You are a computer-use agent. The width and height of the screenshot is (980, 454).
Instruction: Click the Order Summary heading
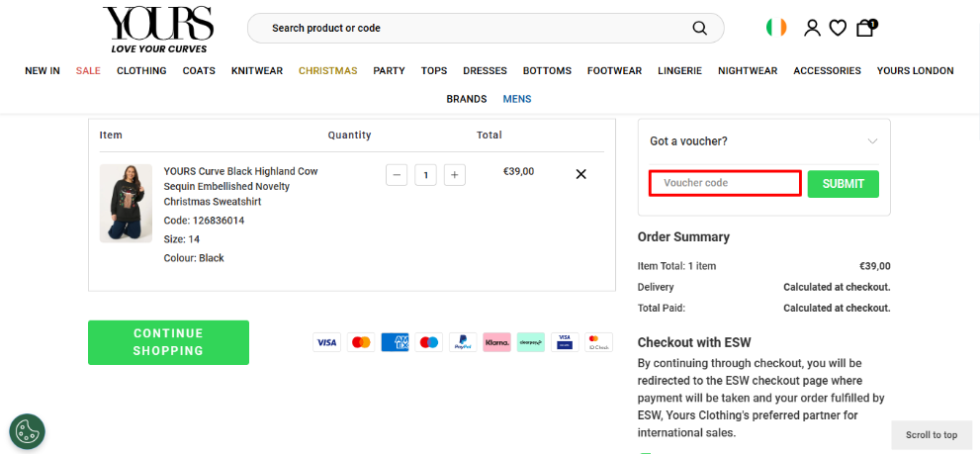tap(683, 237)
